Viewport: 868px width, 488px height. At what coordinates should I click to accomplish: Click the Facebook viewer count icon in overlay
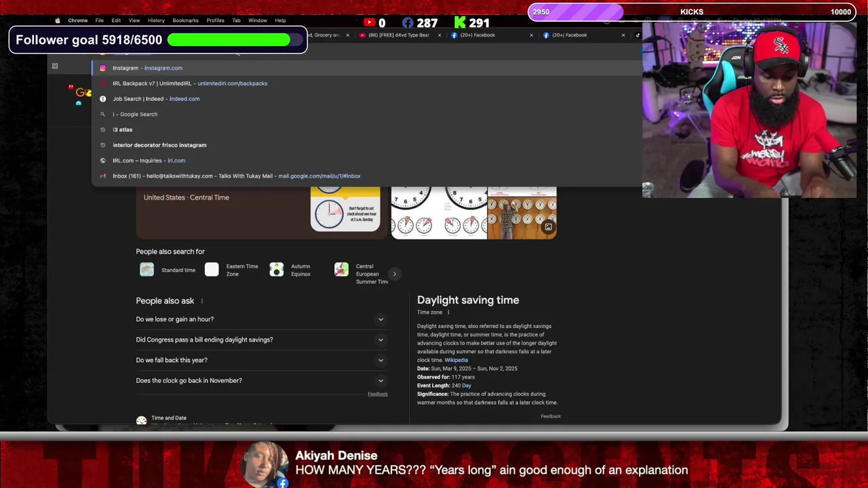pyautogui.click(x=408, y=23)
